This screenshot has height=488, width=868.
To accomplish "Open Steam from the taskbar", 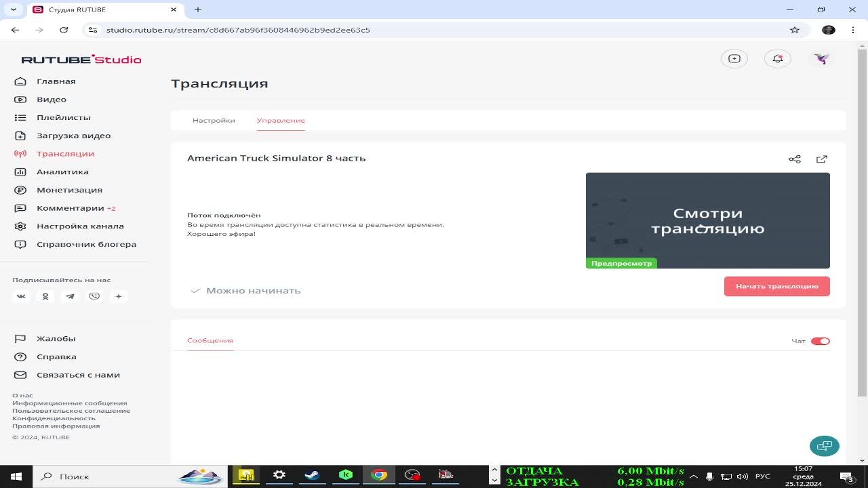I will coord(312,475).
